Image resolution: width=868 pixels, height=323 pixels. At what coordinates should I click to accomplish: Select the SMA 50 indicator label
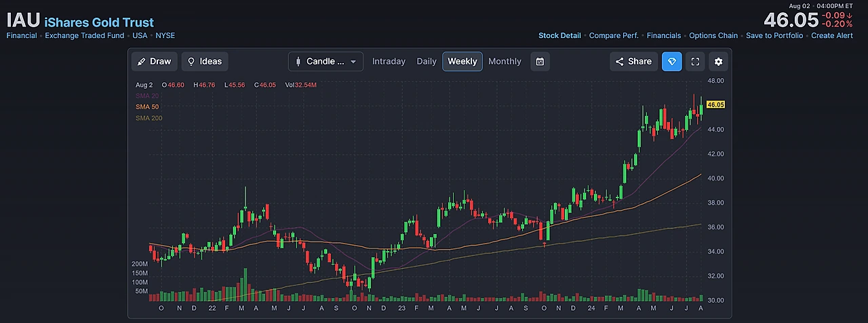[x=149, y=107]
